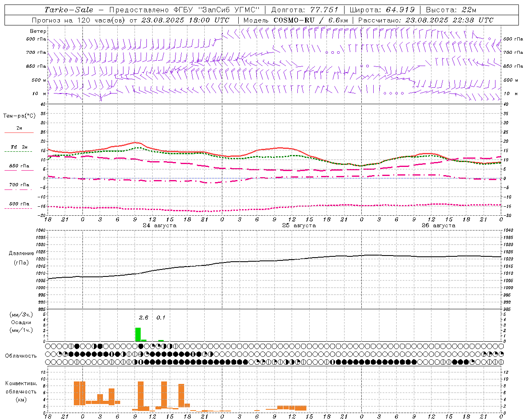
Task: Click the 'Tarko-Sale' station title
Action: 69,10
